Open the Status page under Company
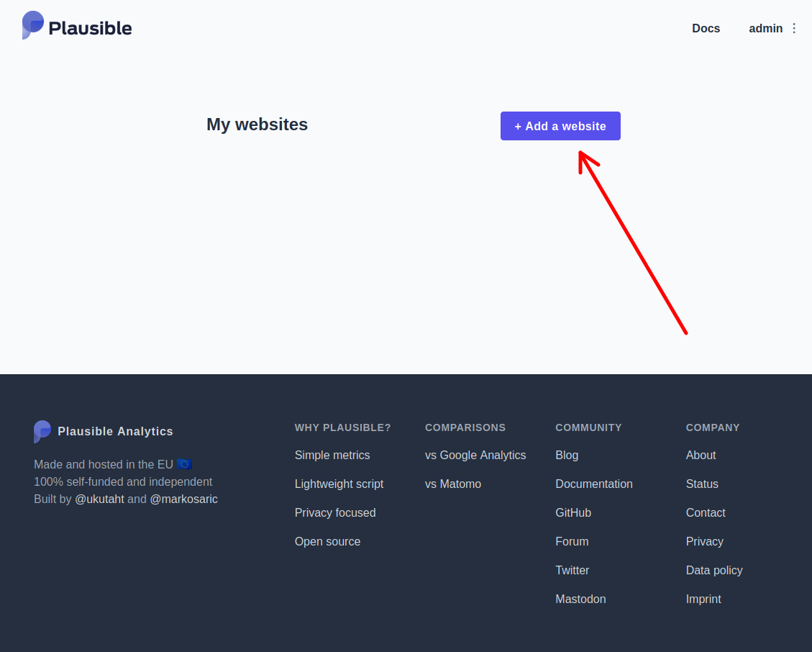Viewport: 812px width, 652px height. click(x=702, y=484)
